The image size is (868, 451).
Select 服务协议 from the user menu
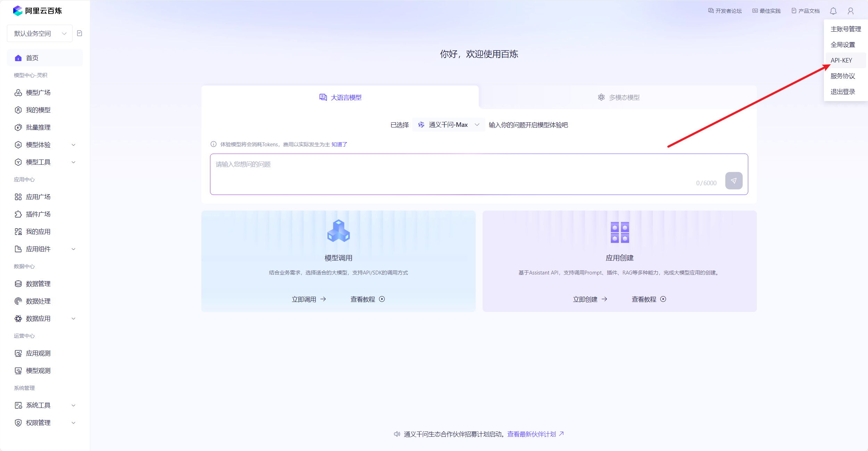(845, 76)
